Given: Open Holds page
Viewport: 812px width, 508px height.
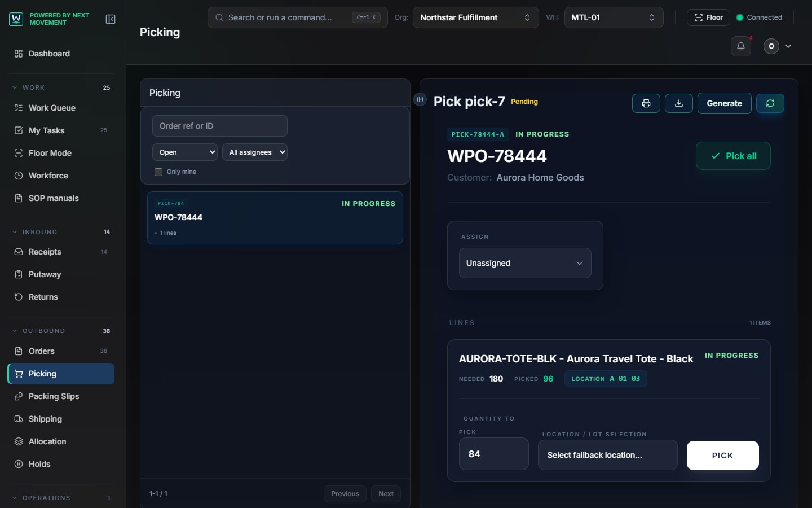Looking at the screenshot, I should pos(61,464).
